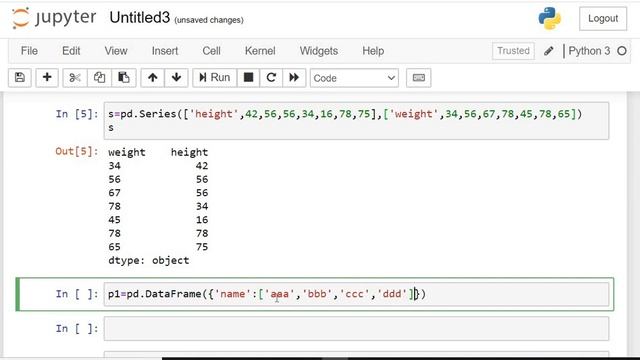640x360 pixels.
Task: Insert a cell below with plus icon
Action: (47, 78)
